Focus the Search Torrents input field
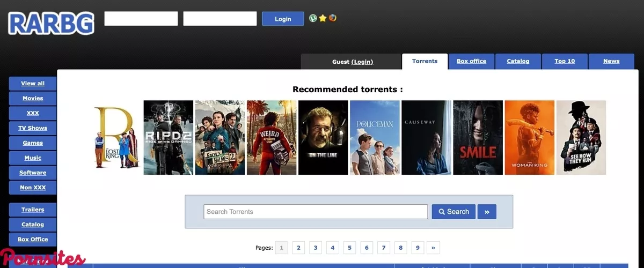 (x=316, y=212)
